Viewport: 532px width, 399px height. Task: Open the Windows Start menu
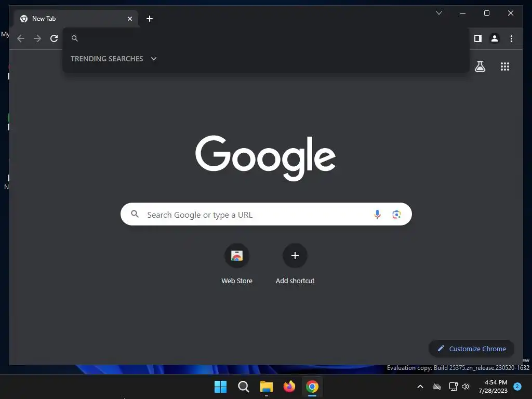coord(220,387)
